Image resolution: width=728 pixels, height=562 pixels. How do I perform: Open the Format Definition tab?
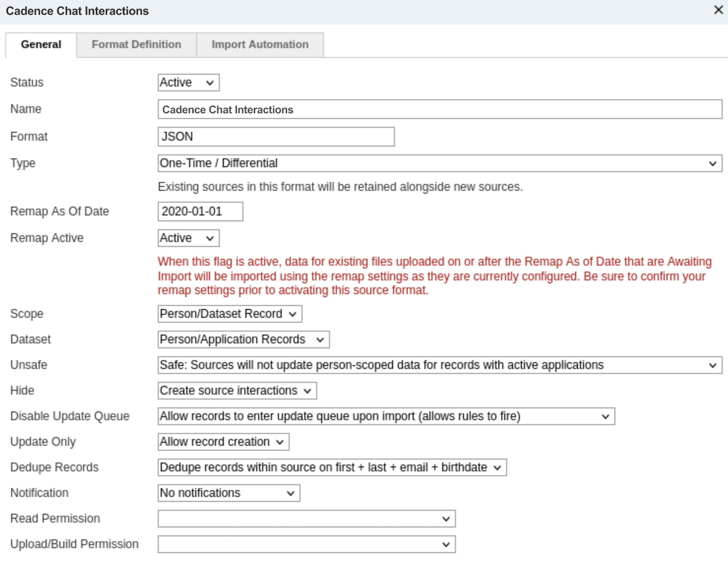pos(136,45)
